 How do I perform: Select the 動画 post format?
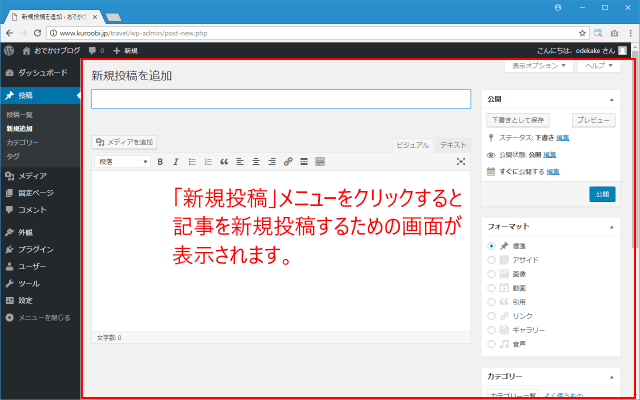pyautogui.click(x=491, y=288)
